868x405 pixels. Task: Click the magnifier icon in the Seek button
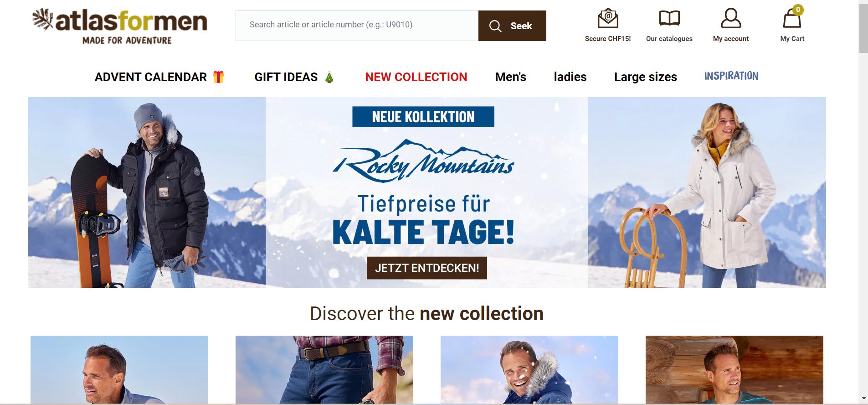[x=495, y=26]
